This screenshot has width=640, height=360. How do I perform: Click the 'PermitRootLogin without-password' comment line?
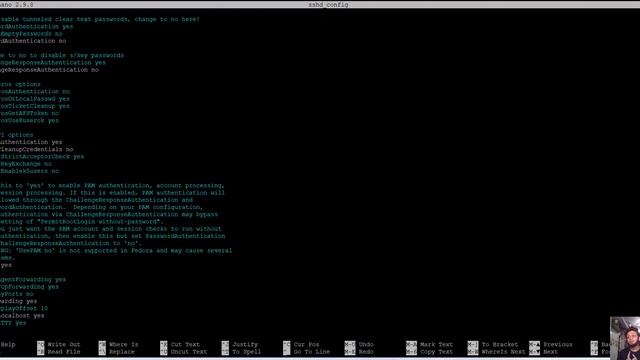pyautogui.click(x=82, y=222)
